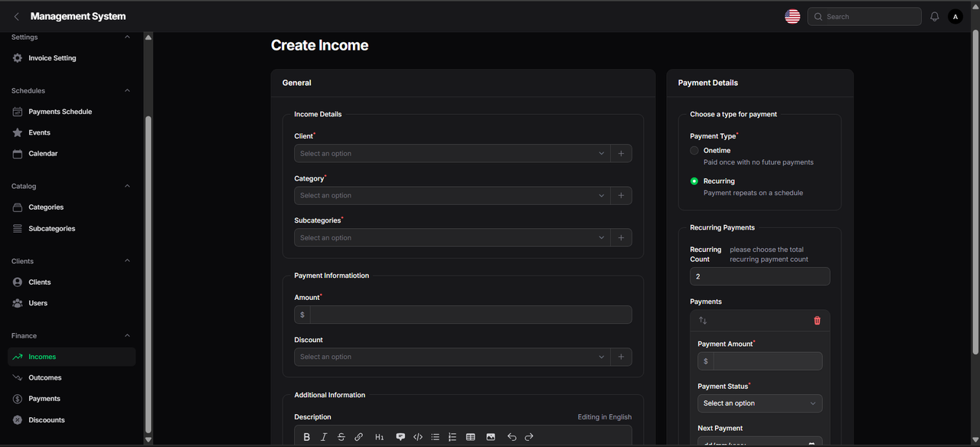Image resolution: width=980 pixels, height=447 pixels.
Task: Collapse the Settings sidebar group
Action: coord(127,38)
